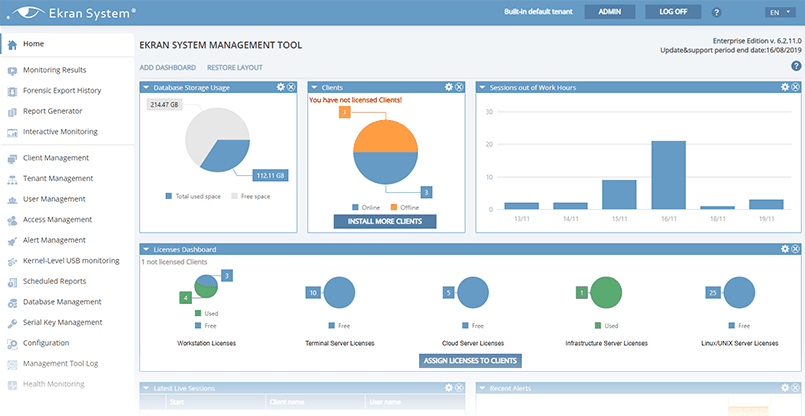Click the ADMIN button
This screenshot has height=416, width=805.
click(610, 12)
